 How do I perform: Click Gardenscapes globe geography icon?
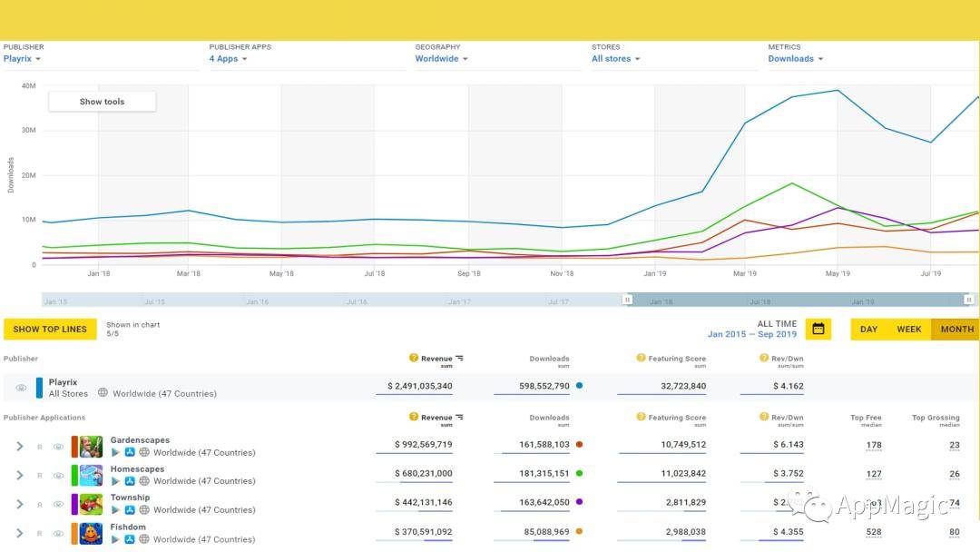144,453
